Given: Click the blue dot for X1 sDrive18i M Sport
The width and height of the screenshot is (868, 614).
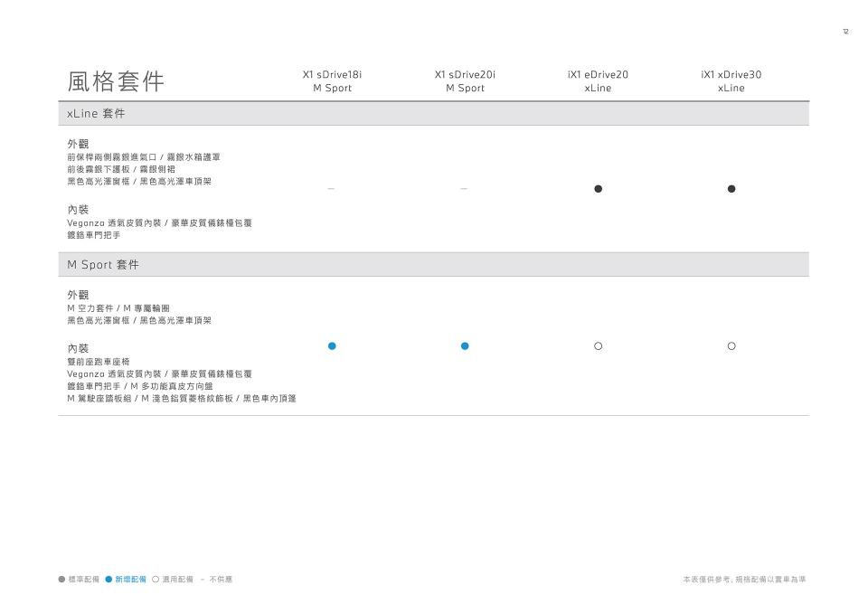Looking at the screenshot, I should coord(332,346).
